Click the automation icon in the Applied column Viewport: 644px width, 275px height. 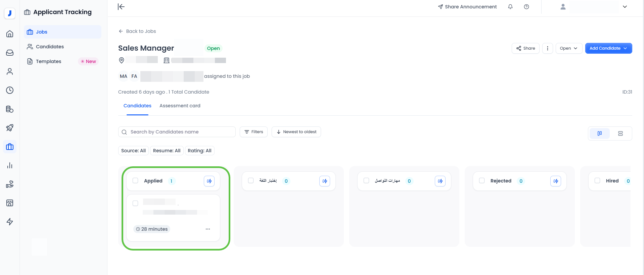[x=209, y=181]
